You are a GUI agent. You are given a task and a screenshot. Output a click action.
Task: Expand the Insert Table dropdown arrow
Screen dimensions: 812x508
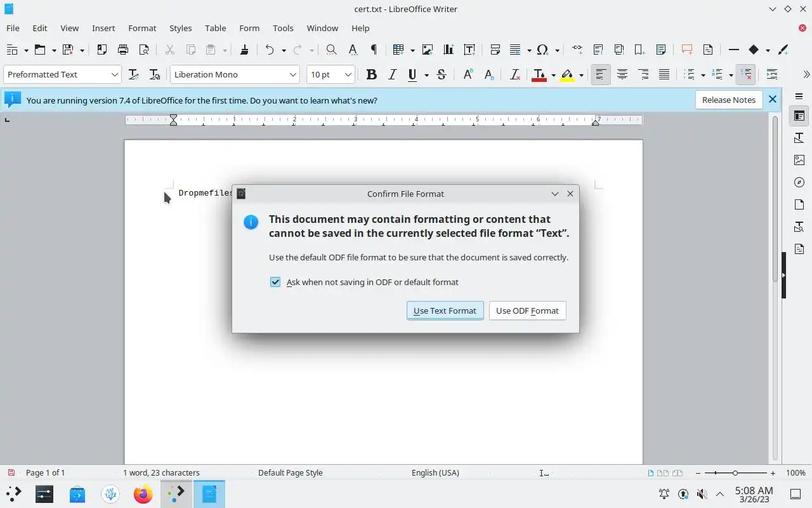point(412,50)
